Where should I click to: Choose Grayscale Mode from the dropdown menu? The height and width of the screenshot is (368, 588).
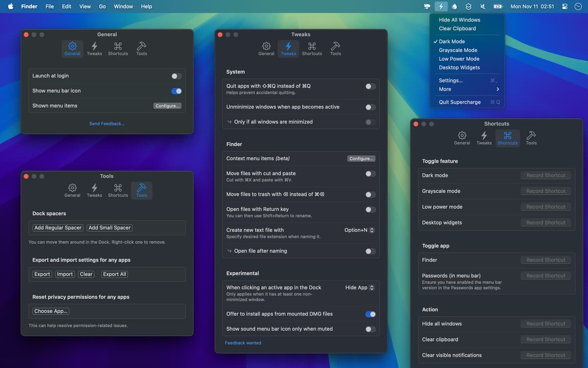tap(458, 50)
